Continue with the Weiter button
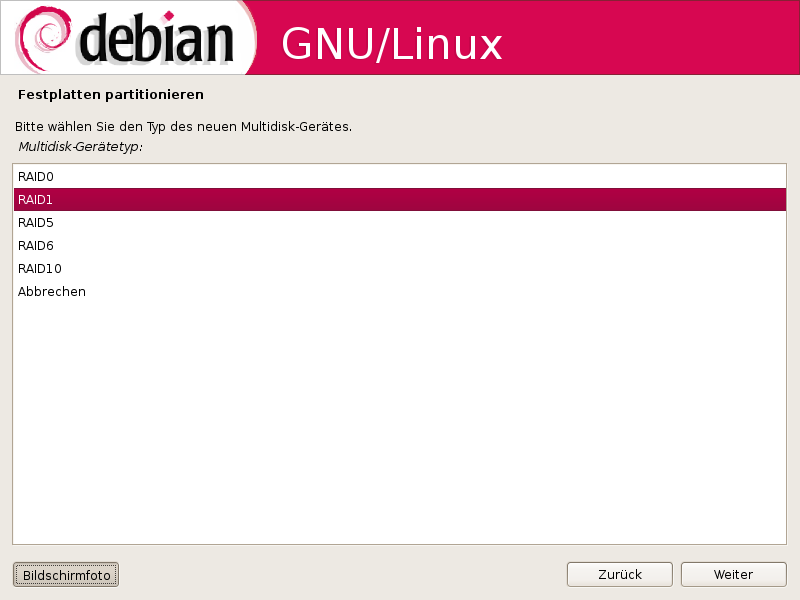This screenshot has width=800, height=600. (733, 574)
